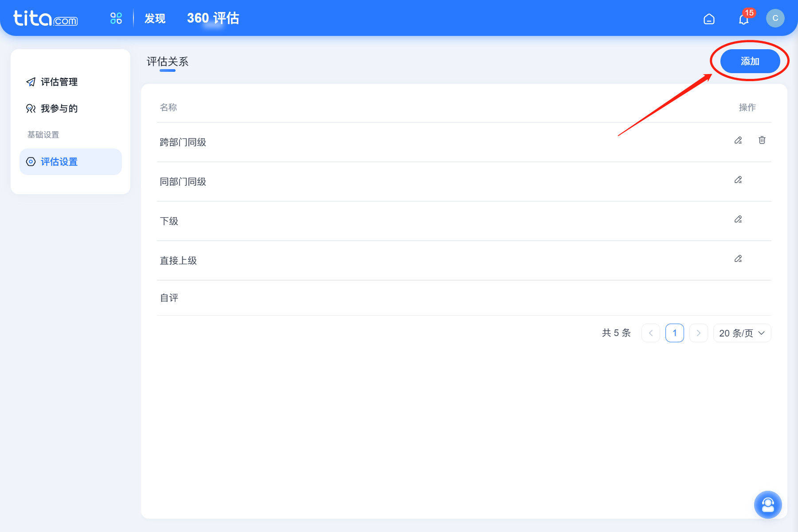Open the tita.com logo home
This screenshot has height=532, width=798.
(45, 18)
